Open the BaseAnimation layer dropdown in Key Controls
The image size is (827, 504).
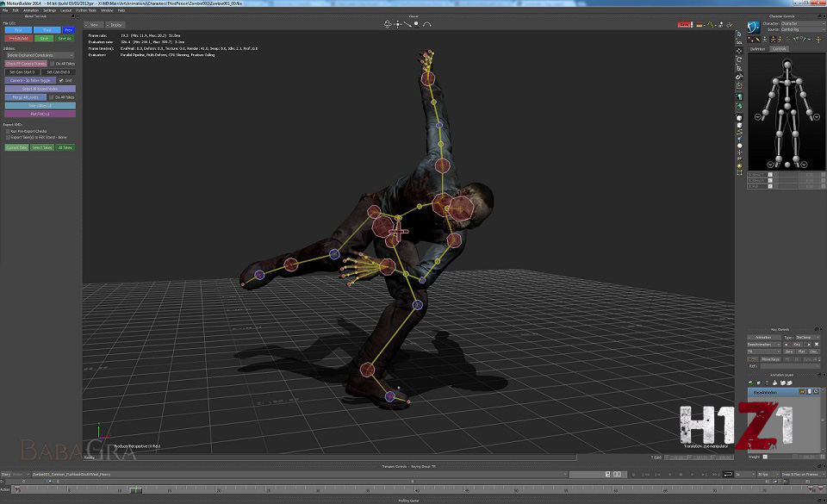(764, 345)
